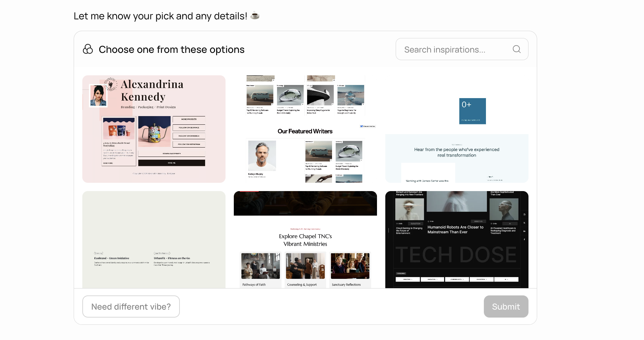Image resolution: width=644 pixels, height=340 pixels.
Task: Choose the Chapel TNC's Vibrant Ministries design
Action: pos(305,239)
